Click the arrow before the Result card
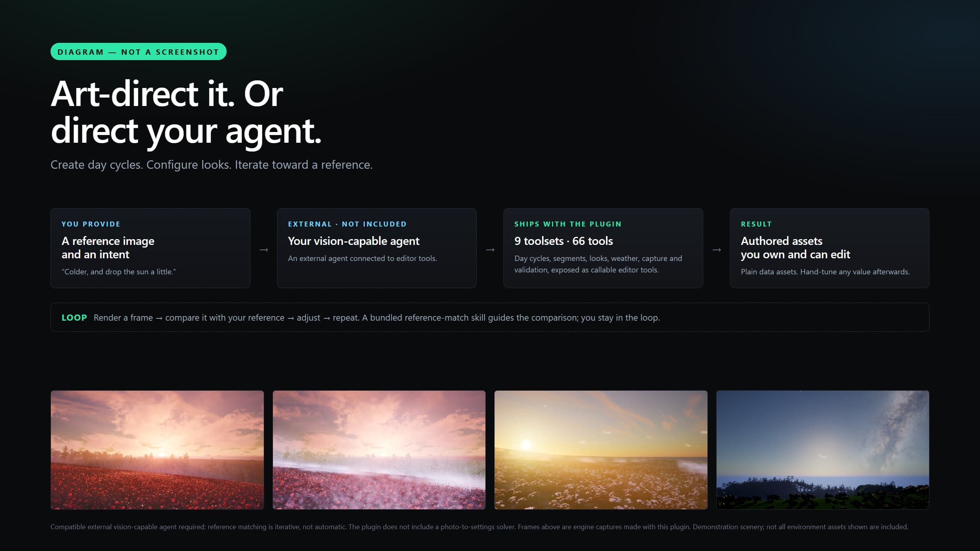Screen dimensions: 980x551 click(717, 250)
